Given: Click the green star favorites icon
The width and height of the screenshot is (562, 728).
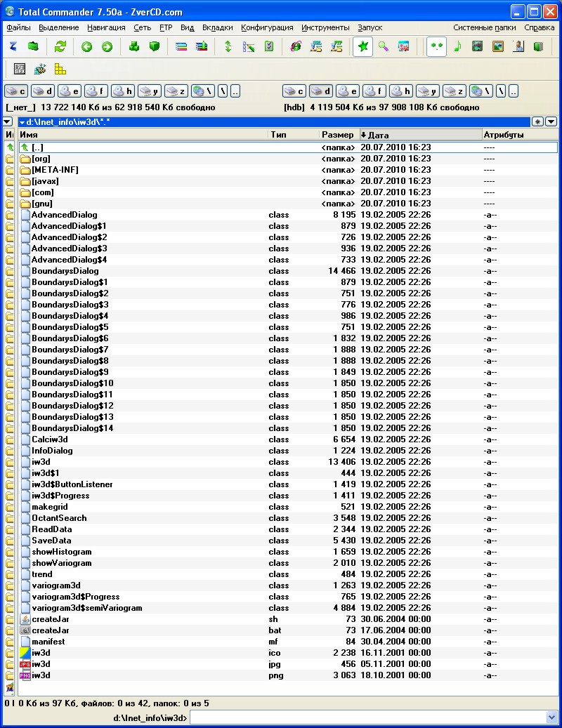Looking at the screenshot, I should (x=362, y=46).
